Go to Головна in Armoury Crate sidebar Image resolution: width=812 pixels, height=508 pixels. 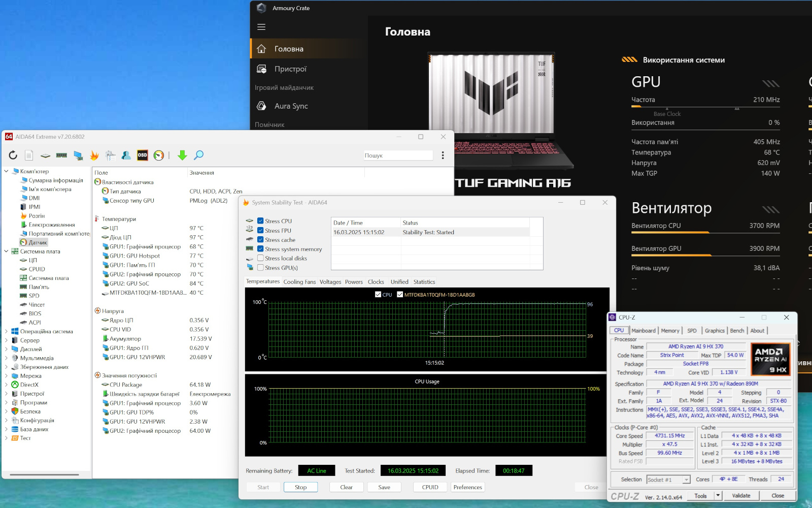[309, 49]
